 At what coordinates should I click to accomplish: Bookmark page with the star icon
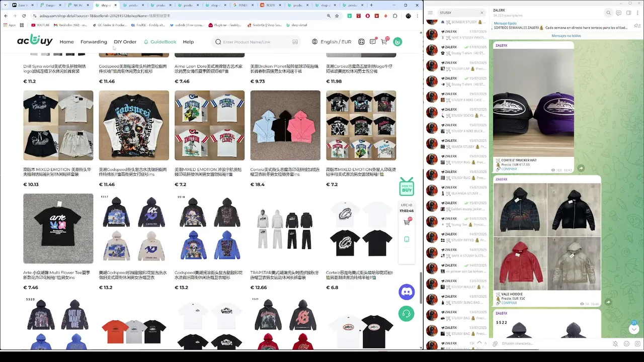[x=337, y=16]
